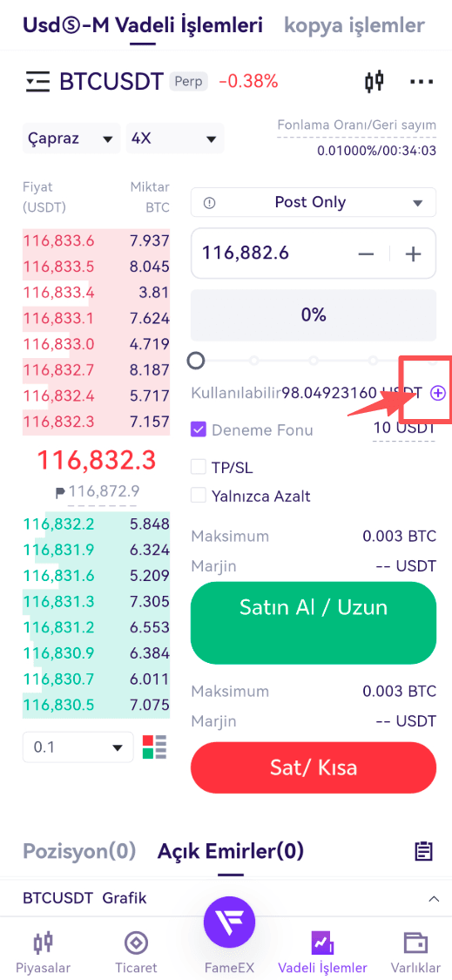Switch to kopya işlemler tab
The height and width of the screenshot is (980, 452).
pyautogui.click(x=354, y=25)
